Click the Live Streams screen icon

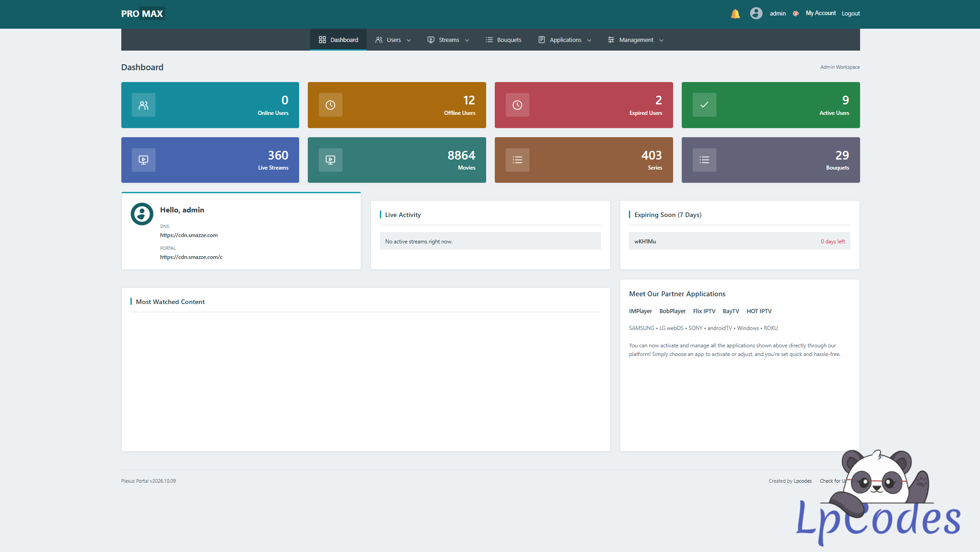(x=144, y=160)
